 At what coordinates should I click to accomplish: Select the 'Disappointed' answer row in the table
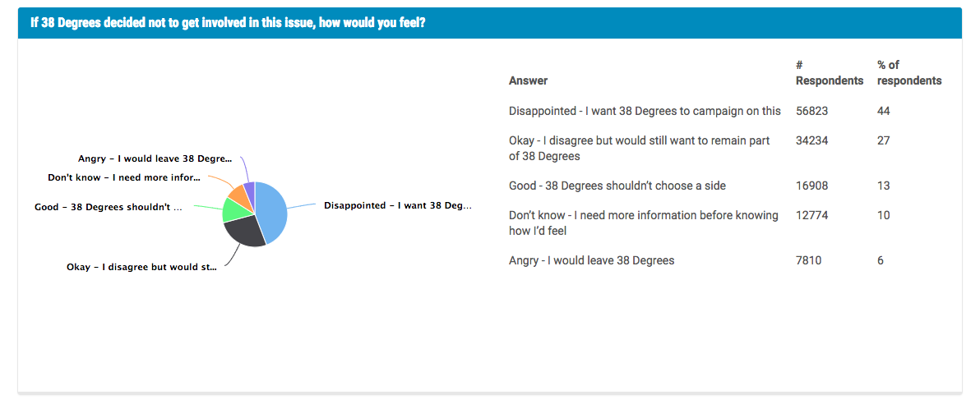645,111
